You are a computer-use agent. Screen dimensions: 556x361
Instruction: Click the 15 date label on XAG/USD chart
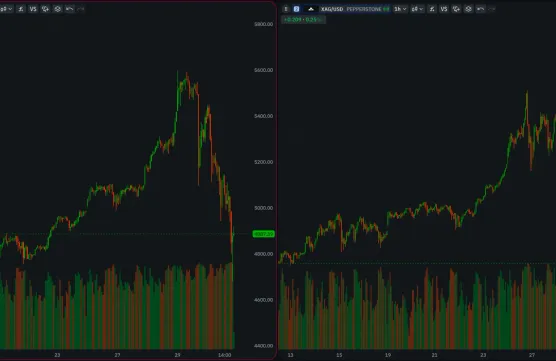point(339,355)
